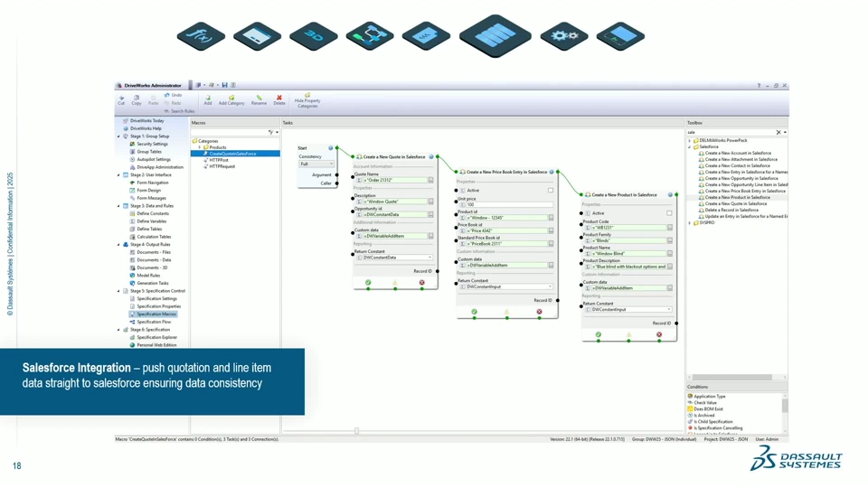
Task: Click the Rename pencil icon
Action: [x=259, y=99]
